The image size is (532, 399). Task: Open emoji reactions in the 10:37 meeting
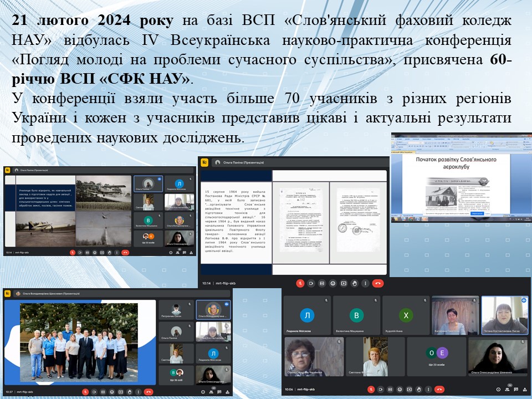(x=111, y=392)
